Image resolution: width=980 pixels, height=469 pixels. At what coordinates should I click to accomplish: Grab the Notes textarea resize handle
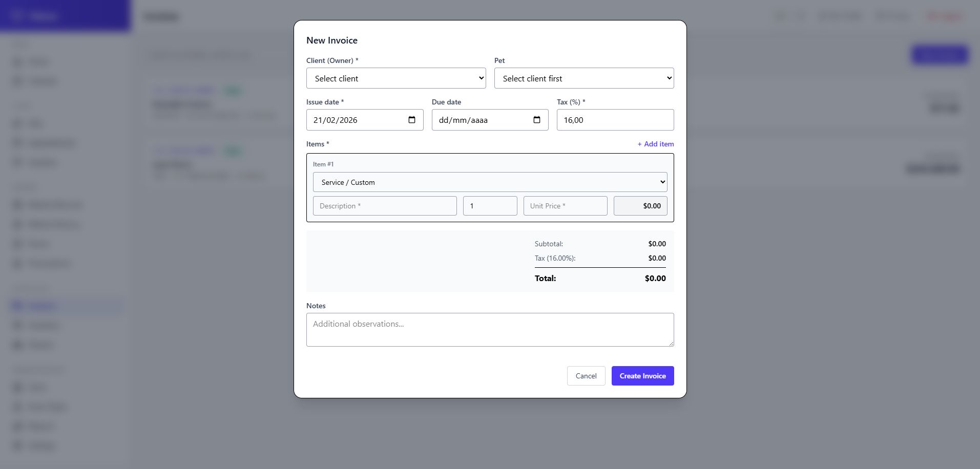[x=671, y=344]
